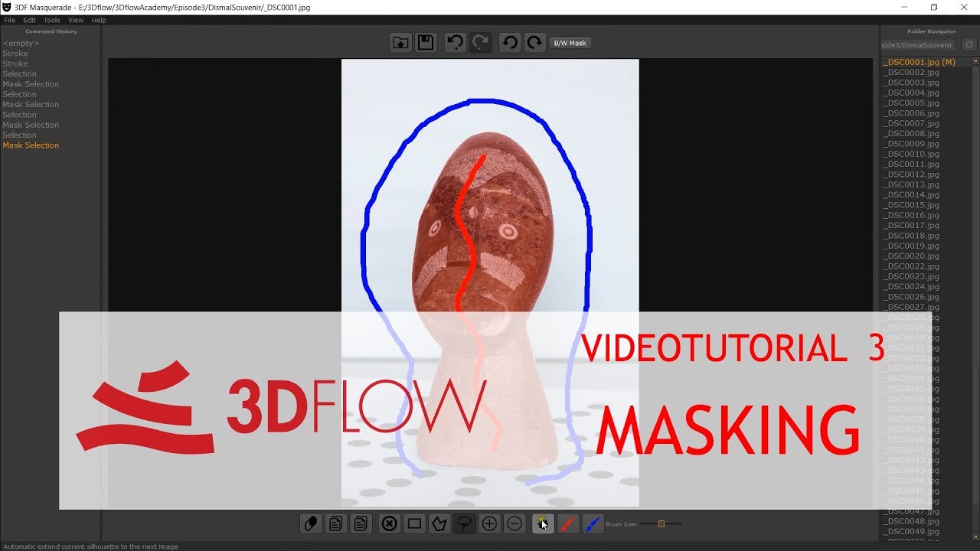
Task: Open _DSC0004.jpg in the file list
Action: tap(911, 93)
